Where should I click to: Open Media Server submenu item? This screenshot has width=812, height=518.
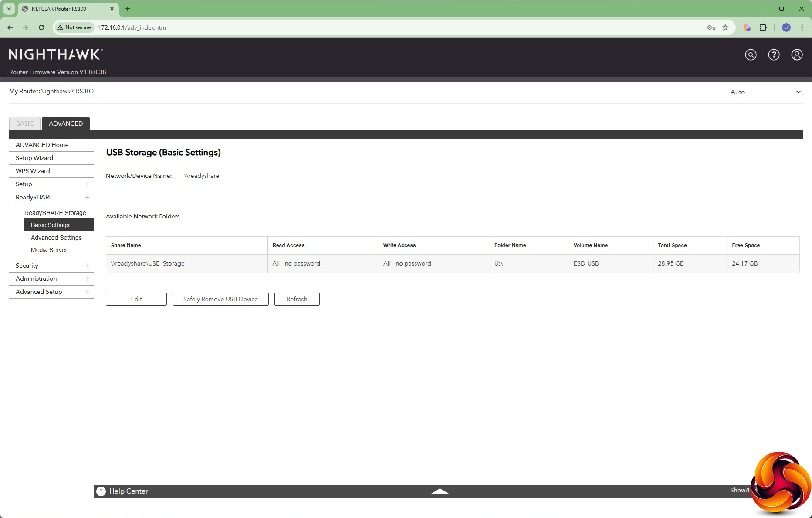click(49, 250)
